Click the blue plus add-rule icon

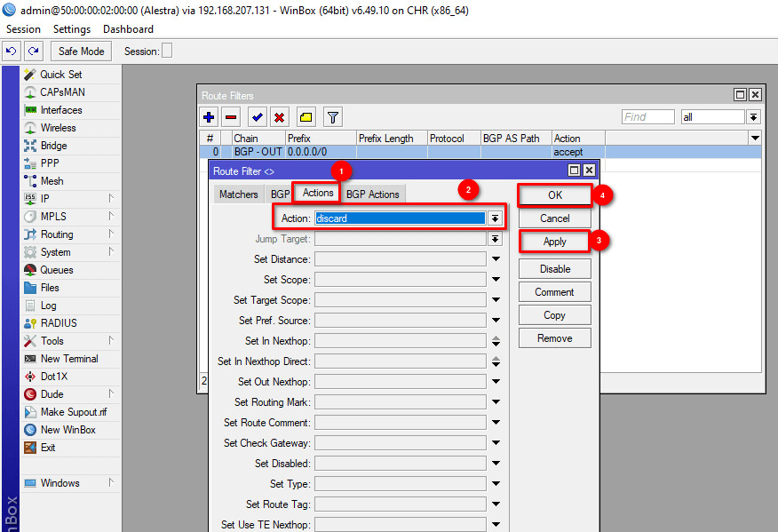click(x=209, y=116)
